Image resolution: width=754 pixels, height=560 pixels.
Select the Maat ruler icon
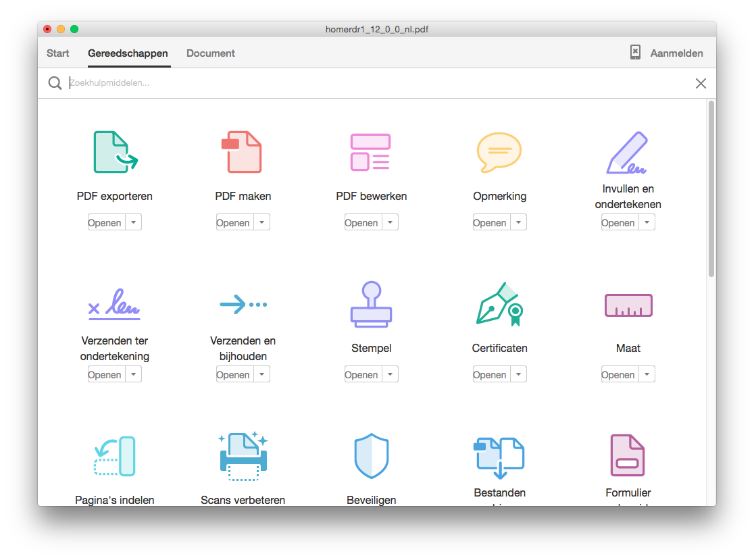[x=628, y=305]
